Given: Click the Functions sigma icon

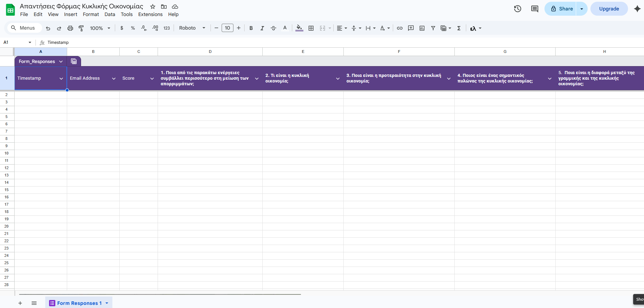Looking at the screenshot, I should coord(459,28).
